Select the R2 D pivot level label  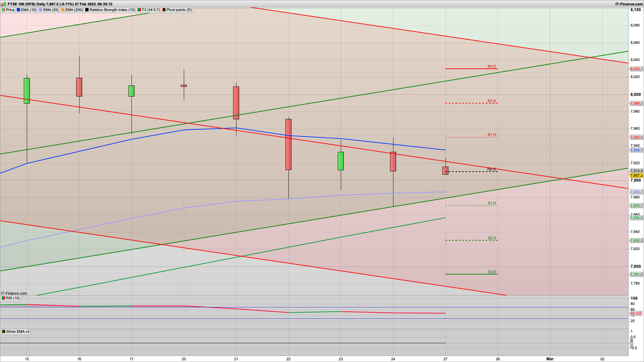[x=491, y=101]
